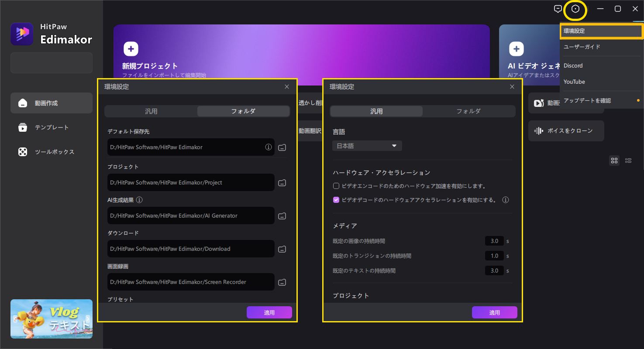Switch to the フォルダ tab
This screenshot has width=644, height=349.
(468, 111)
